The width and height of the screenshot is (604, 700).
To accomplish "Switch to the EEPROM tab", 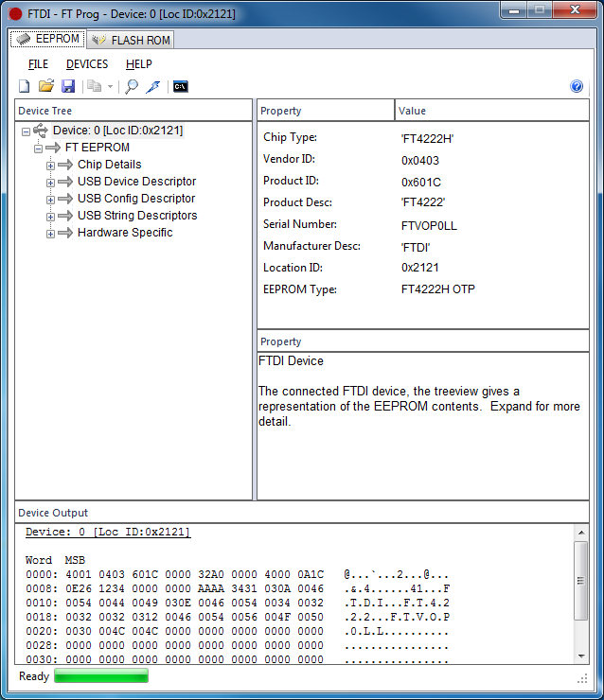I will click(47, 40).
